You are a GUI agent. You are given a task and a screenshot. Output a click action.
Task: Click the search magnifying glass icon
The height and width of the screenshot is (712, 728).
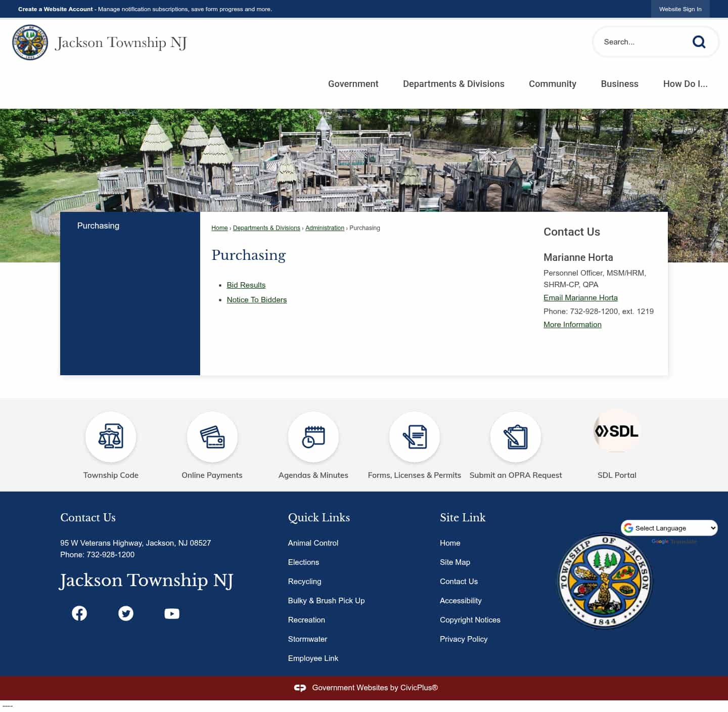point(699,42)
